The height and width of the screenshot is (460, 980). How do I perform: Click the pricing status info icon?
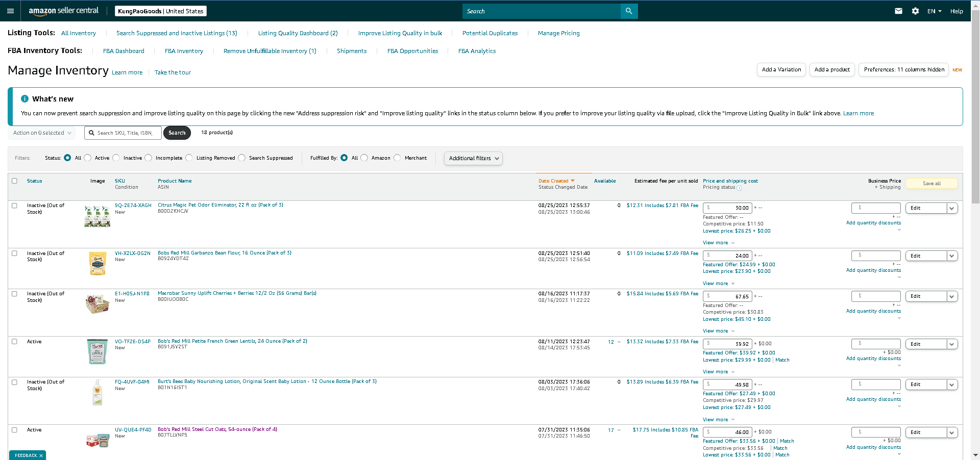[x=739, y=188]
